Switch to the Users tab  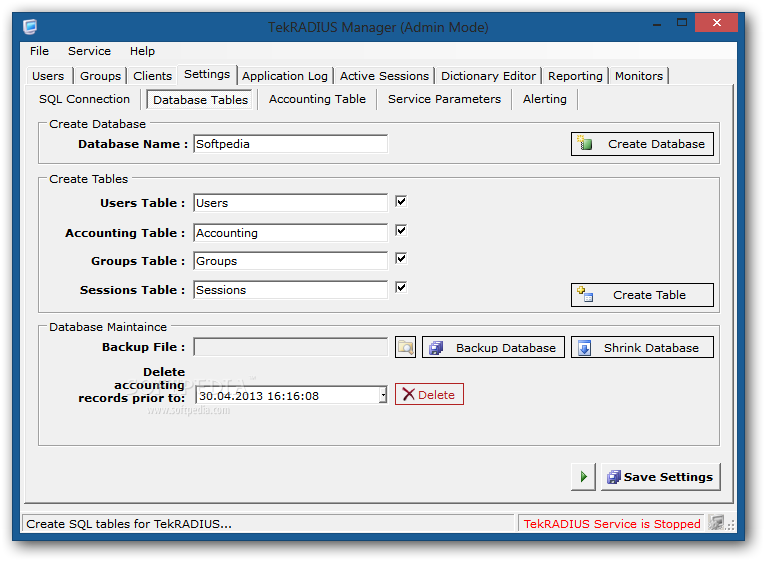tap(48, 76)
